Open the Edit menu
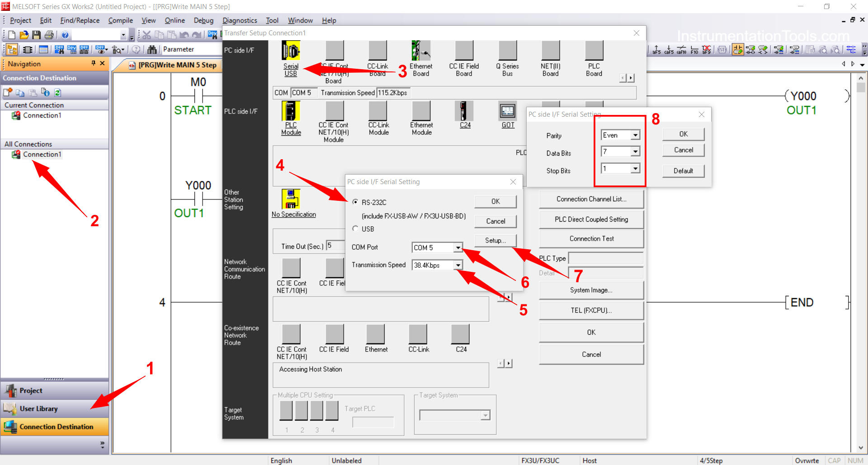The height and width of the screenshot is (465, 868). pos(46,20)
